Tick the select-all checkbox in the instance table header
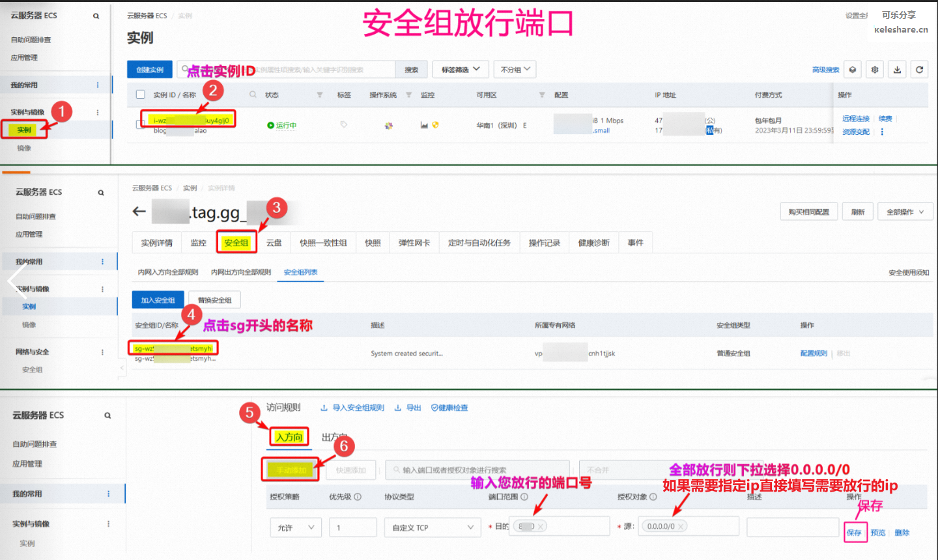 (x=140, y=95)
